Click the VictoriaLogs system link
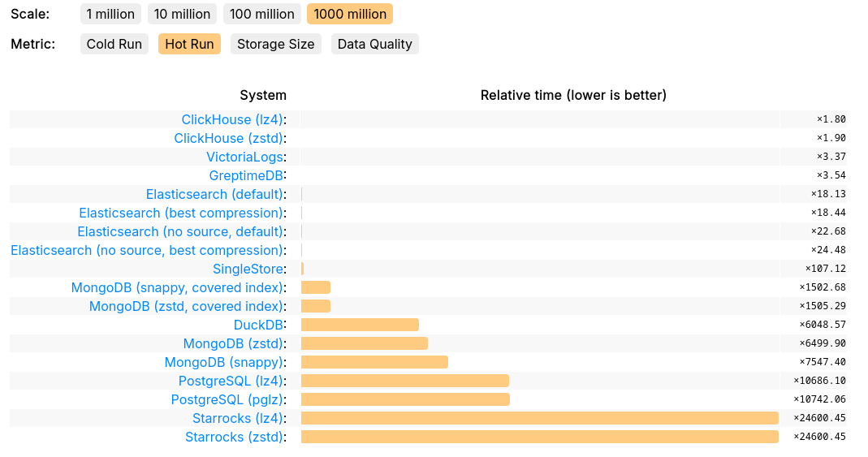This screenshot has height=457, width=868. (x=244, y=157)
